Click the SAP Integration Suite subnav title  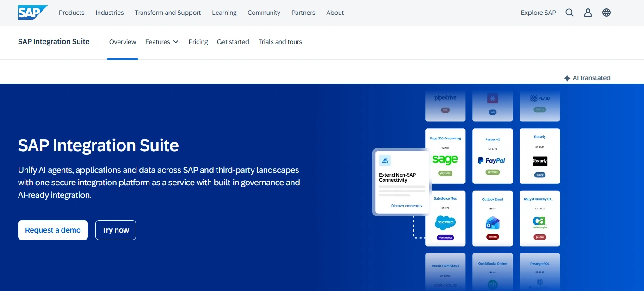[x=54, y=41]
